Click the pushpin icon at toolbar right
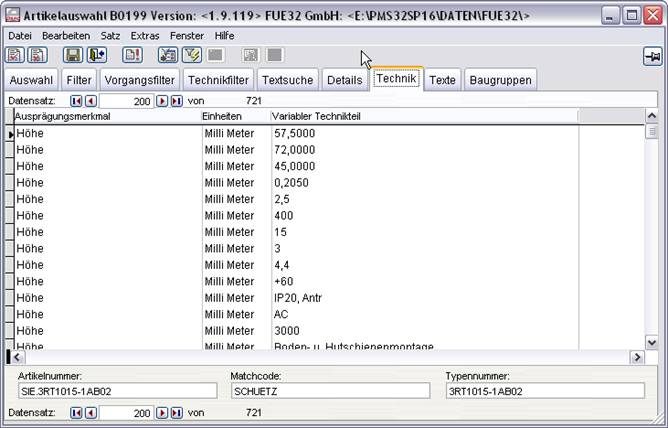The image size is (668, 428). (x=652, y=57)
